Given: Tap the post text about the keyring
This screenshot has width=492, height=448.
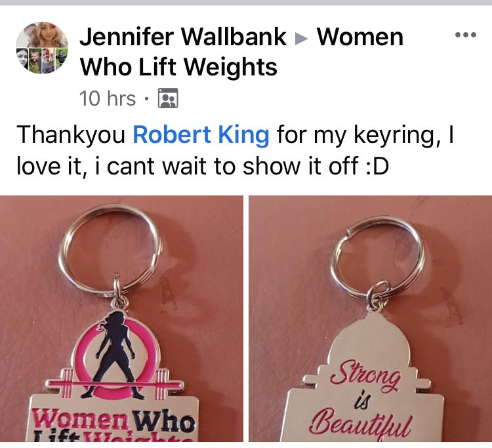Looking at the screenshot, I should tap(236, 150).
